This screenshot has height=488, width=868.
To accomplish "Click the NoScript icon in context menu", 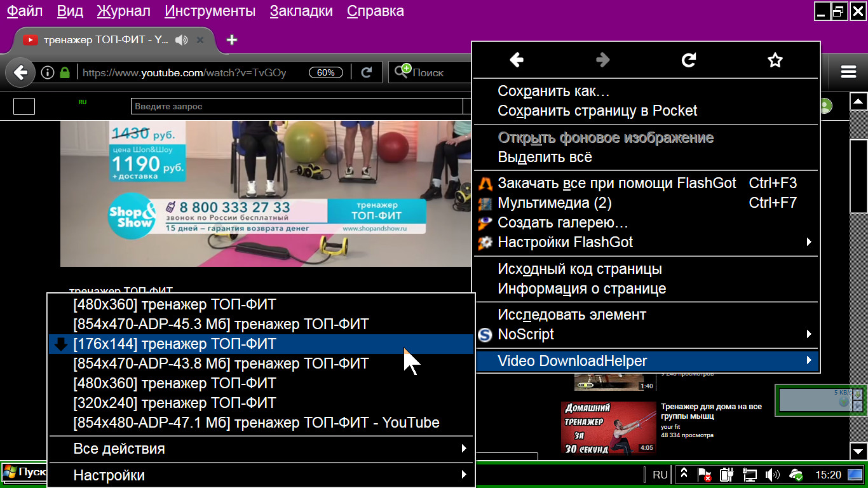I will 485,334.
